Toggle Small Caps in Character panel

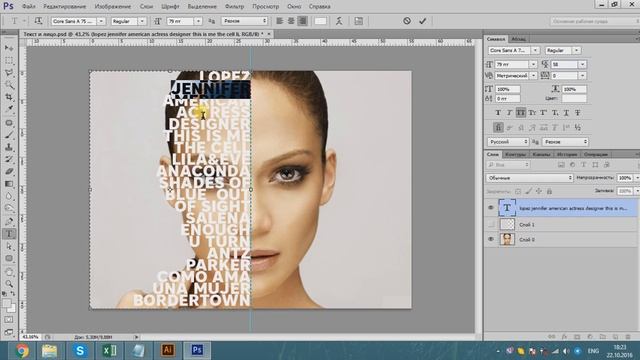[x=532, y=113]
